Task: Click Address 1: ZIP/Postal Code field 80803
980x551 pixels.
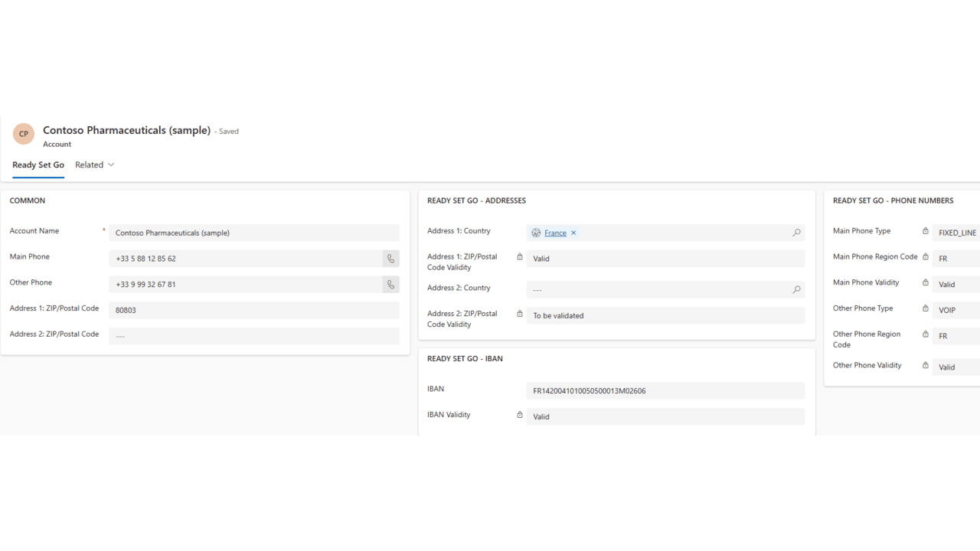Action: tap(254, 310)
